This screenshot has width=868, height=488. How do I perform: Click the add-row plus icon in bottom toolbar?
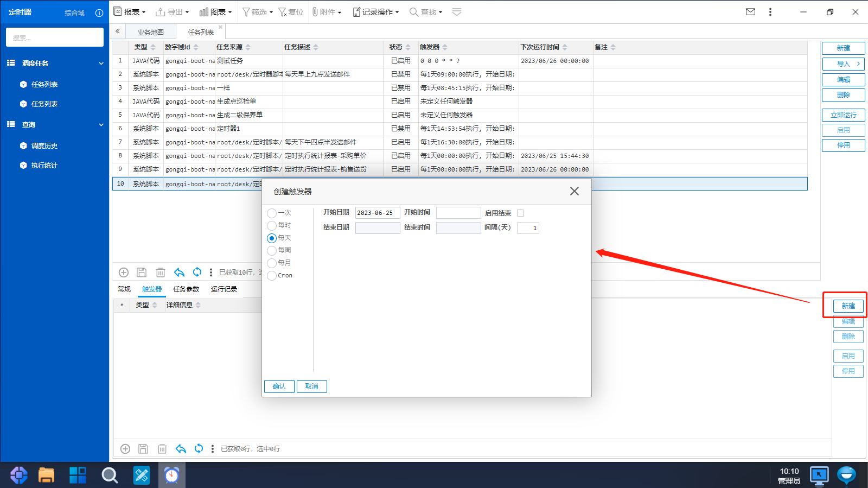pyautogui.click(x=125, y=448)
